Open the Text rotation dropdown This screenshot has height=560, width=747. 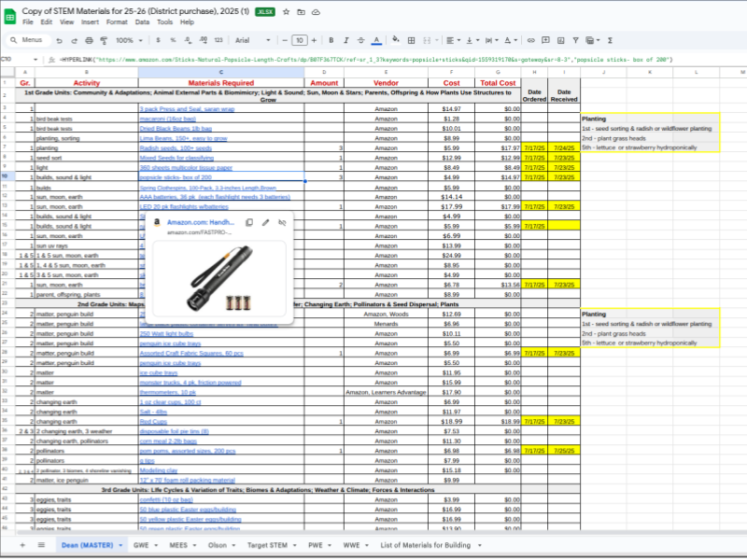coord(511,40)
